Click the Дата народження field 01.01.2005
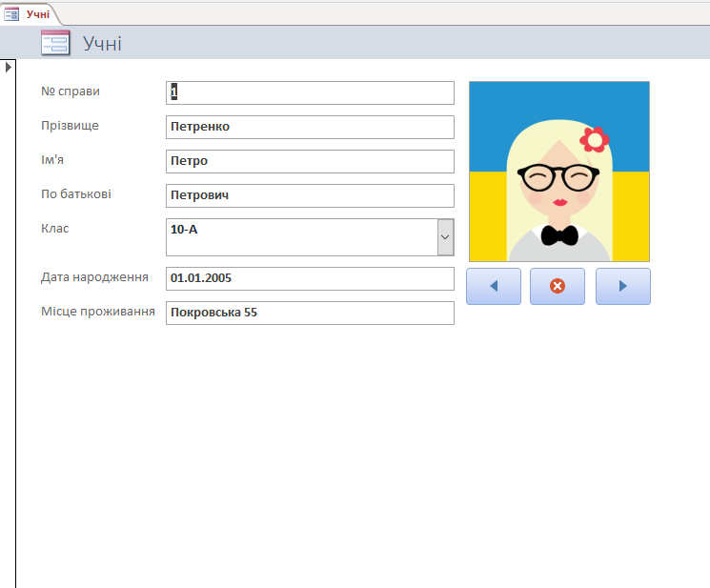Screen dimensions: 710x588 point(310,278)
